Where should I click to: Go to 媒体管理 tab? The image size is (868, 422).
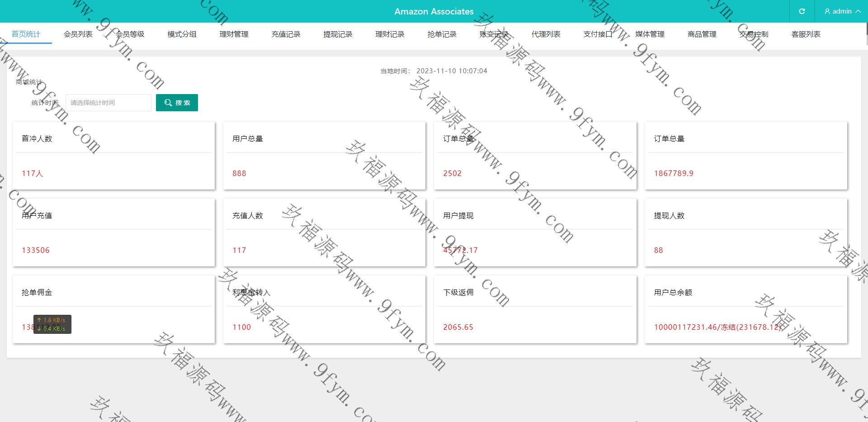(x=650, y=34)
